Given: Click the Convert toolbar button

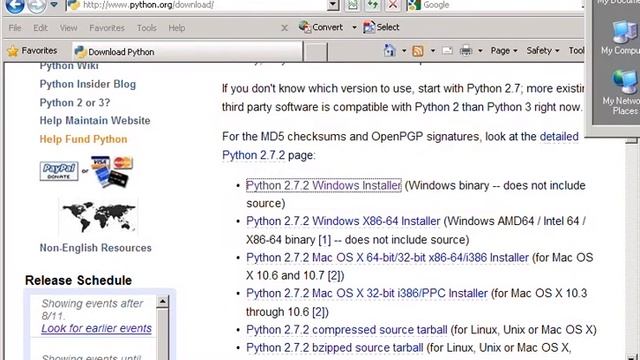Looking at the screenshot, I should tap(321, 27).
